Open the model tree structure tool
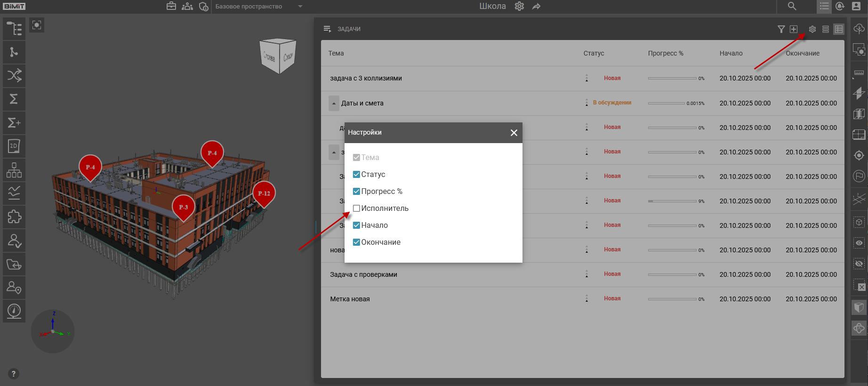 (14, 29)
